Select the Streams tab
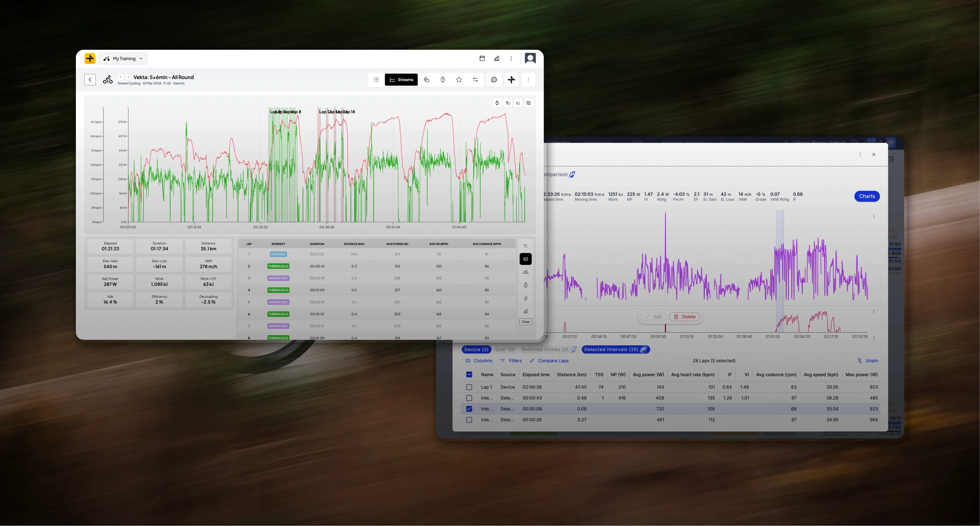The width and height of the screenshot is (980, 526). tap(401, 80)
